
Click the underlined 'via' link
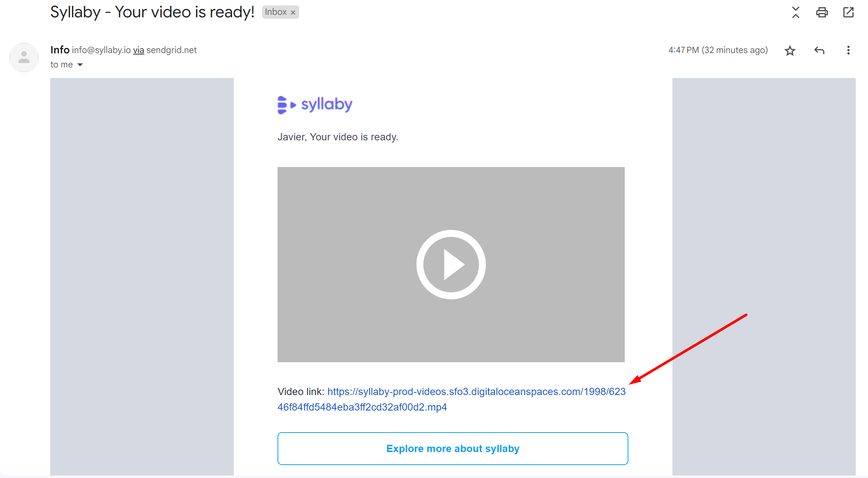point(139,50)
